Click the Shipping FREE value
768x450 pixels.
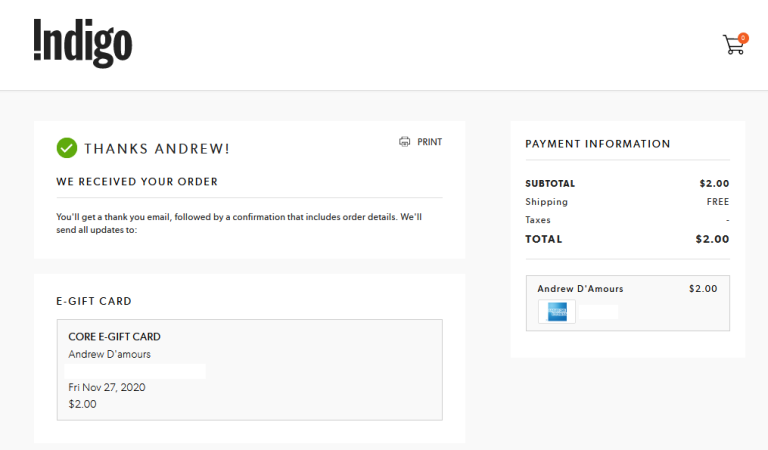point(718,202)
